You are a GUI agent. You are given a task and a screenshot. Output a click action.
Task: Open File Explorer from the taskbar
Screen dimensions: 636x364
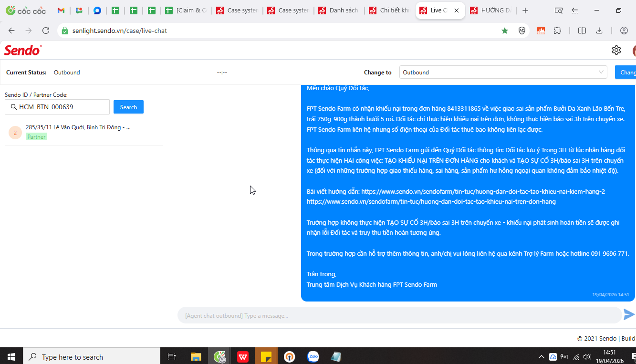coord(196,356)
